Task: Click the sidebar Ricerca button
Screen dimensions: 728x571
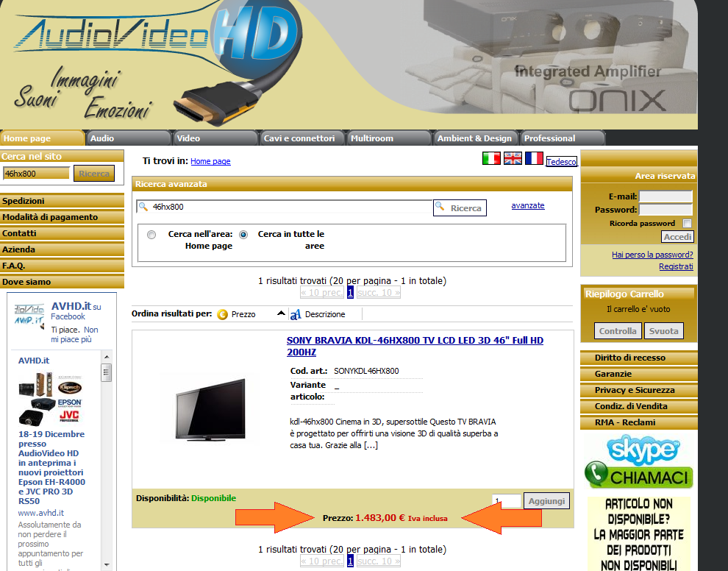Action: 94,174
